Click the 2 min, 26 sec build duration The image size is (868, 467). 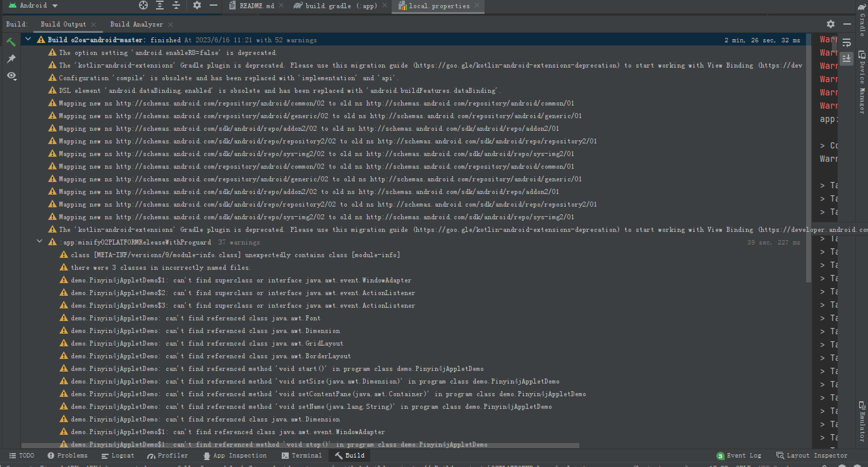point(762,40)
